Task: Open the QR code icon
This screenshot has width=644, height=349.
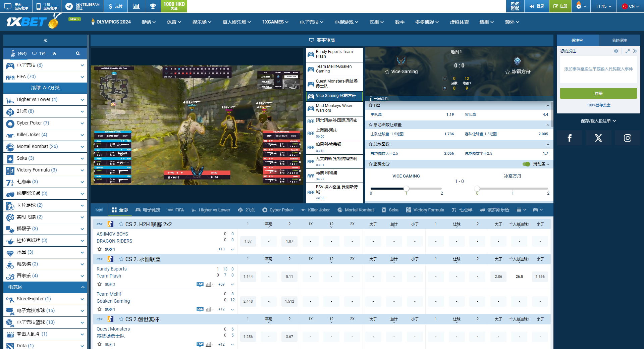Action: coord(515,6)
